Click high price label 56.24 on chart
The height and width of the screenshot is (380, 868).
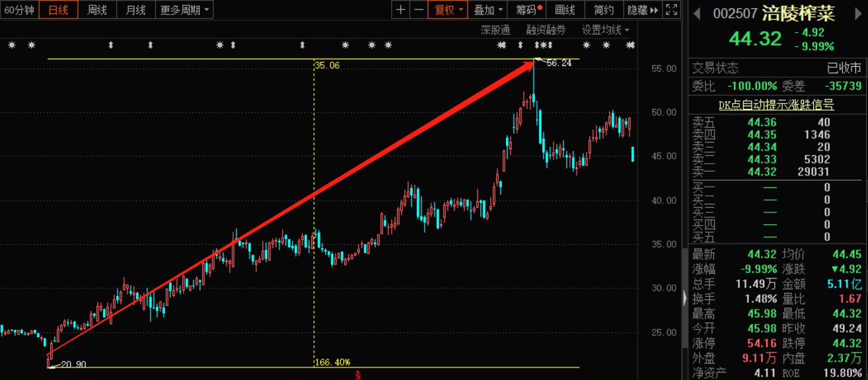point(559,63)
